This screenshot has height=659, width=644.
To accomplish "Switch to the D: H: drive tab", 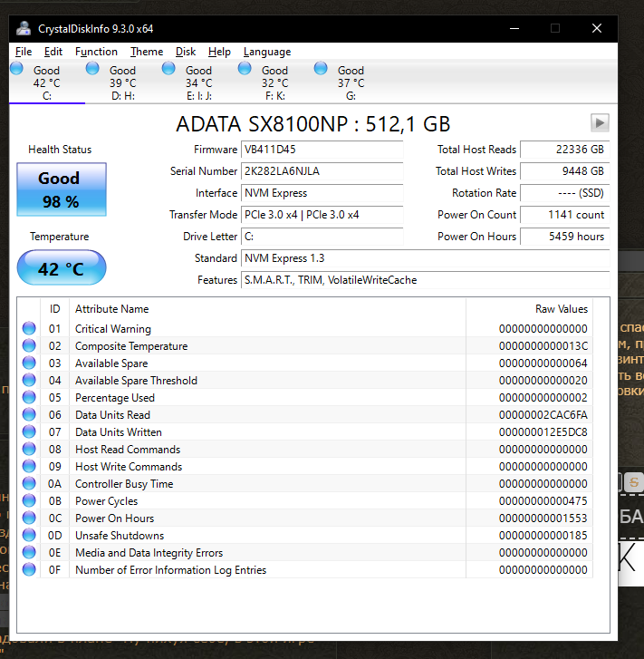I will point(122,82).
